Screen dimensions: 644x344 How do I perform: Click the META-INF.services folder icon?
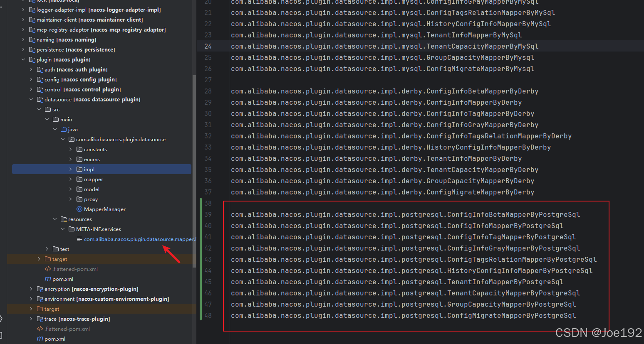[72, 229]
